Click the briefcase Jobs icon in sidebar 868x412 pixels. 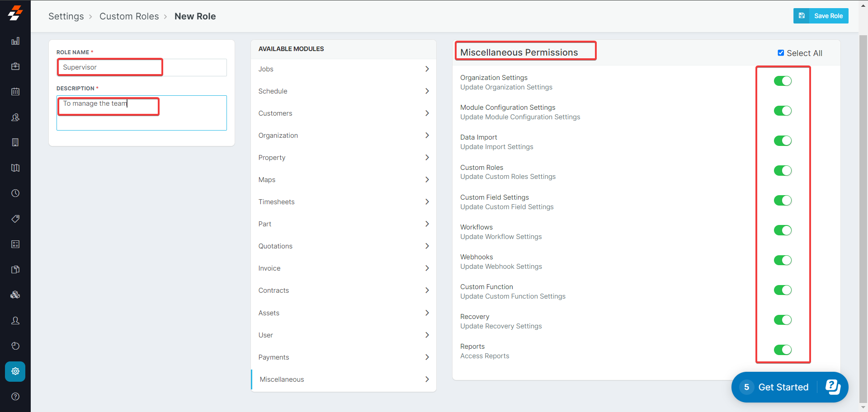[15, 66]
